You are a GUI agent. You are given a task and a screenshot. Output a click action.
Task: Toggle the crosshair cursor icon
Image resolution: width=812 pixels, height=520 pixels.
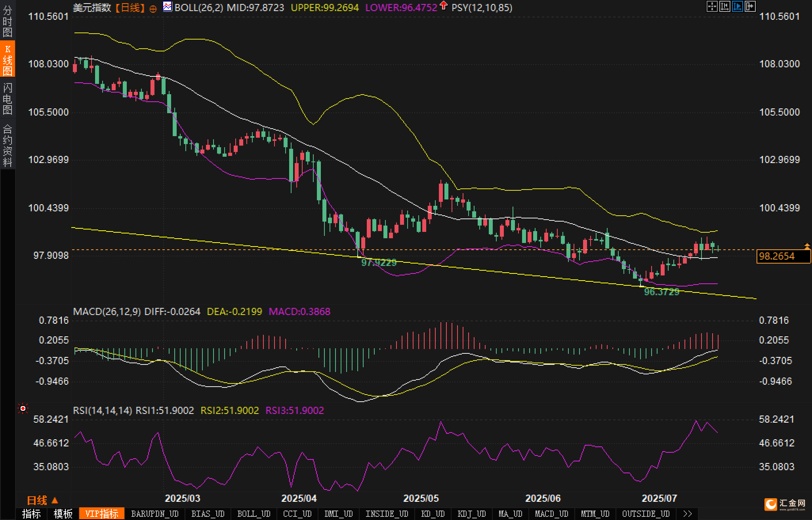(712, 6)
